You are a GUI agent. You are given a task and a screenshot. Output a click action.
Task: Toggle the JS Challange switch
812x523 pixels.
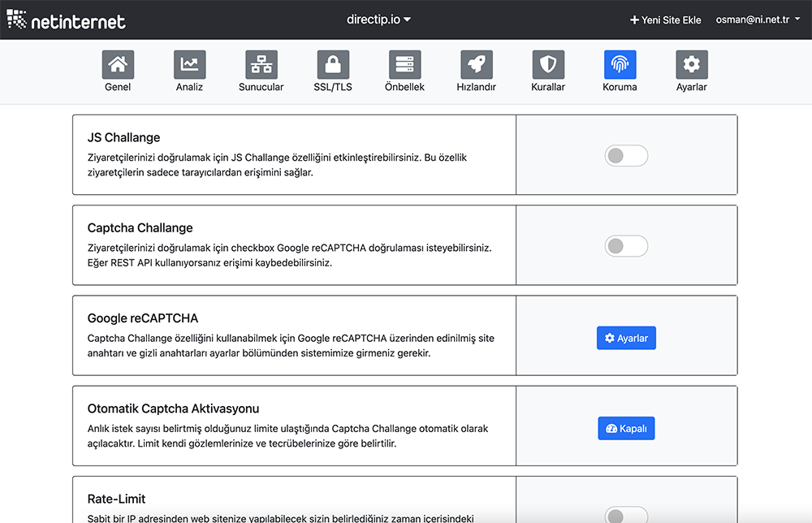[626, 156]
